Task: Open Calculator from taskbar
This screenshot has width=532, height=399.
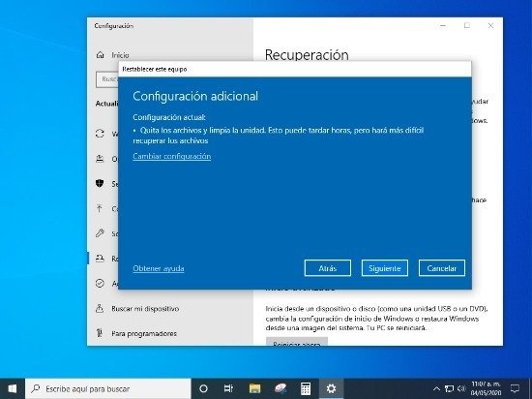Action: click(x=306, y=388)
